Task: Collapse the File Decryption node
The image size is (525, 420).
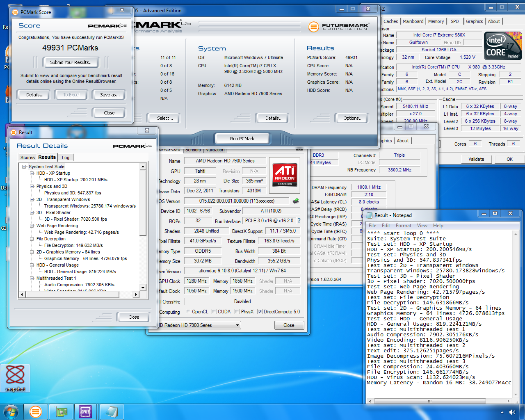Action: tap(32, 239)
